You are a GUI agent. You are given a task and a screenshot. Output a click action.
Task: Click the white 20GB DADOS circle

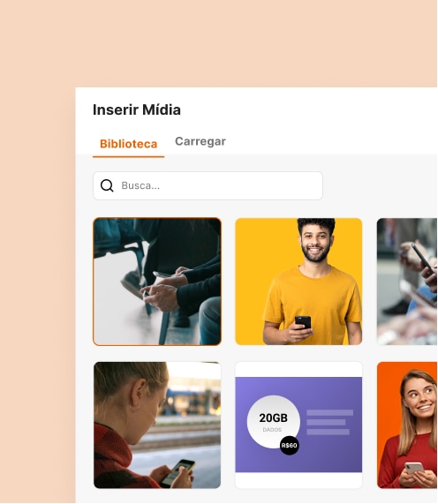[x=274, y=422]
